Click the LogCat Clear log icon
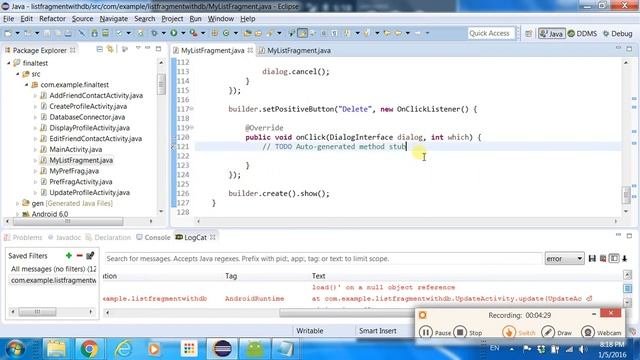Image resolution: width=640 pixels, height=360 pixels. coord(603,258)
